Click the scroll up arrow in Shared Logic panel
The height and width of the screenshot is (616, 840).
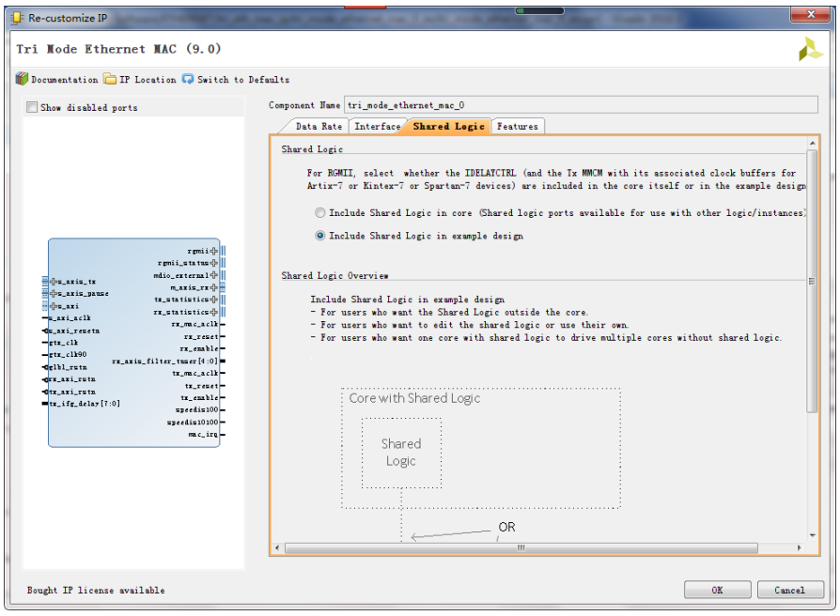tap(812, 143)
